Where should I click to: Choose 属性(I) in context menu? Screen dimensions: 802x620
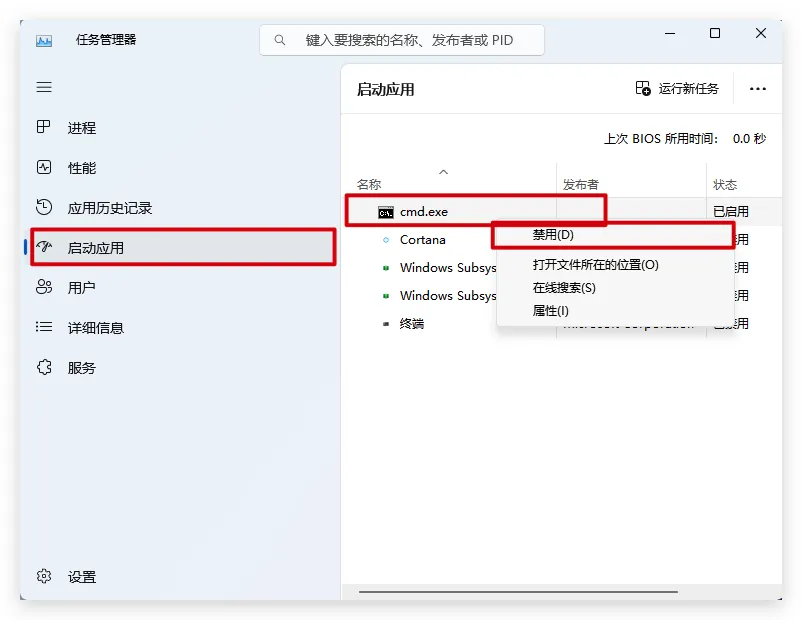551,311
